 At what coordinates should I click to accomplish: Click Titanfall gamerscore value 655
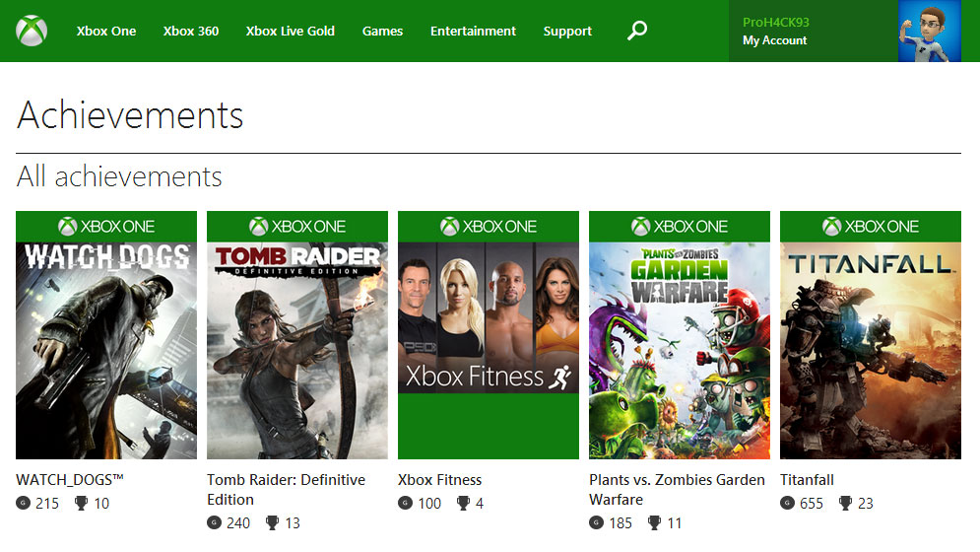[812, 503]
